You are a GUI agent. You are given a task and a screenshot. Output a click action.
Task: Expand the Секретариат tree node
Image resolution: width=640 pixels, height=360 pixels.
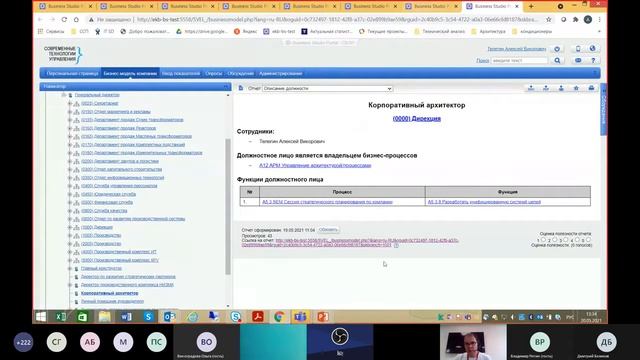[70, 104]
